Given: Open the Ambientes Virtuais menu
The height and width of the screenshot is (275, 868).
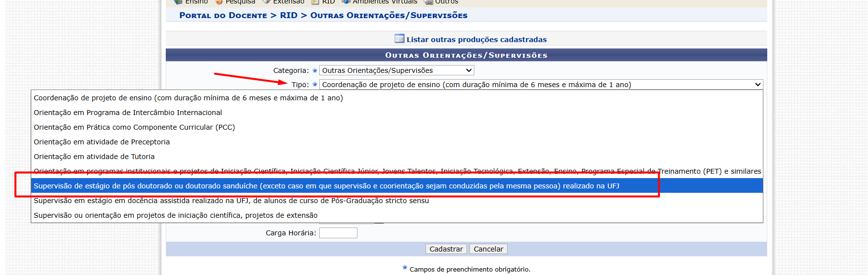Looking at the screenshot, I should point(379,2).
